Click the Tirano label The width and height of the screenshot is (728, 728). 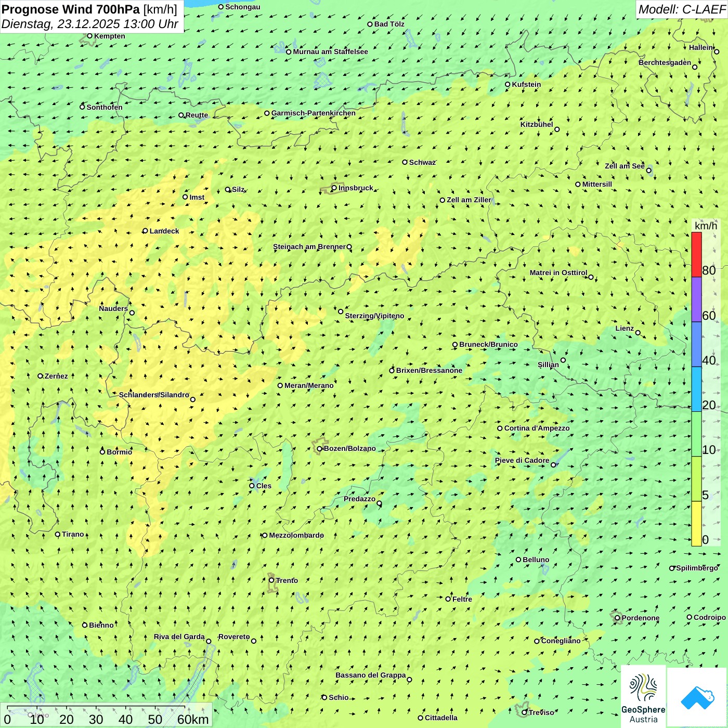pos(73,534)
